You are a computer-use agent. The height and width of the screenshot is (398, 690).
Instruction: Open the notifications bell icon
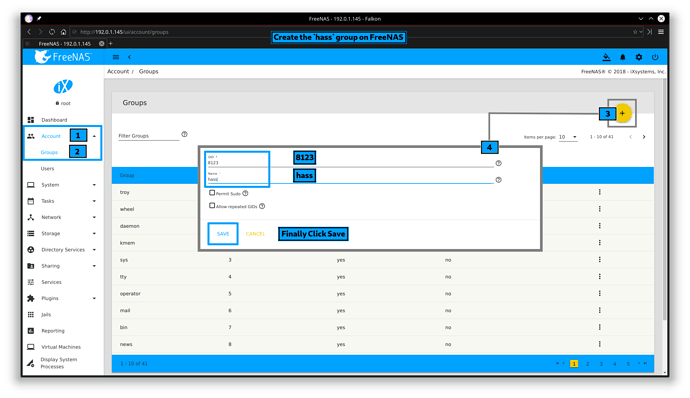(623, 57)
